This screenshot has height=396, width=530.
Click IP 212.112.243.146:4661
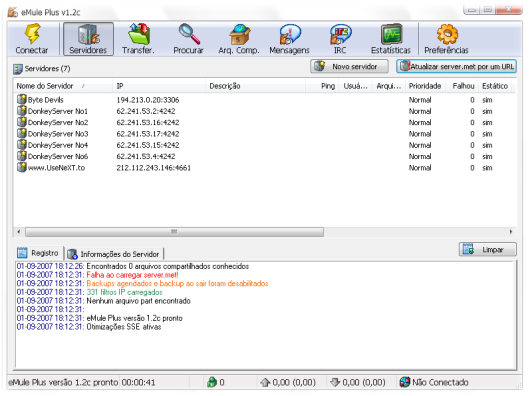coord(153,168)
